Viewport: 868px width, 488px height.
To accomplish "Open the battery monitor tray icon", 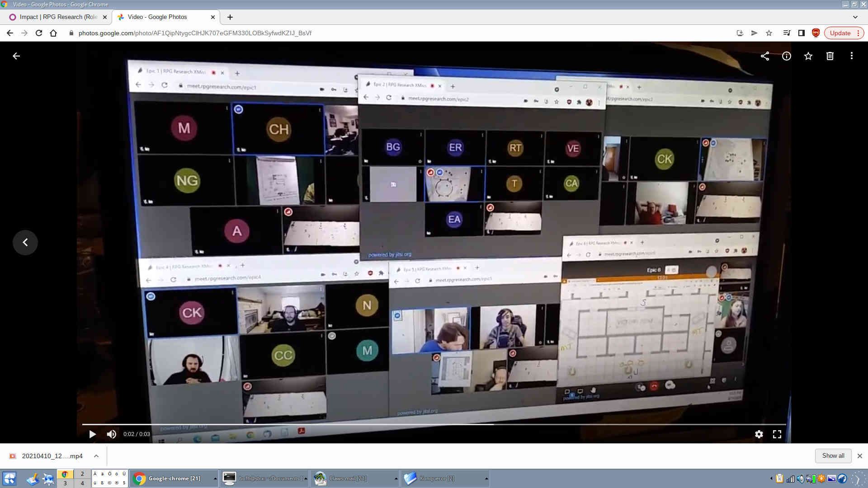I will click(811, 479).
